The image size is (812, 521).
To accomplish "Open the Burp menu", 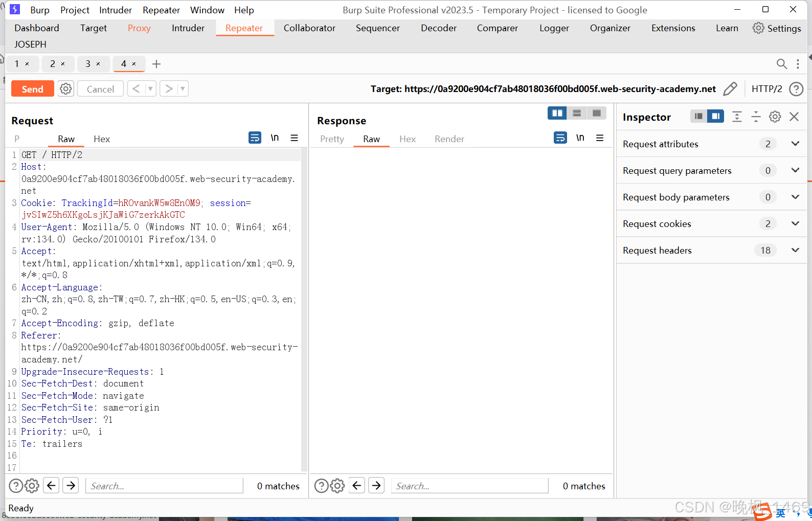I will (x=40, y=10).
